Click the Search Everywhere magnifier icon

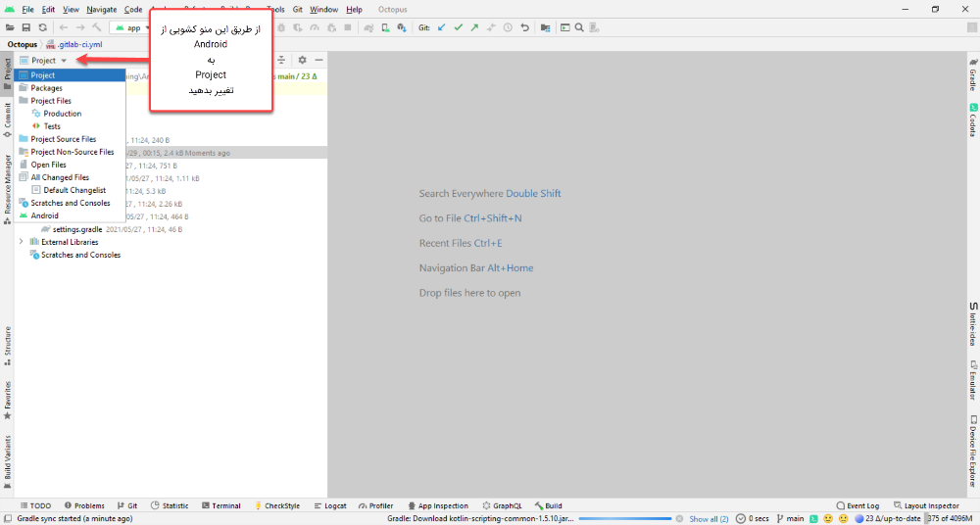pyautogui.click(x=579, y=27)
